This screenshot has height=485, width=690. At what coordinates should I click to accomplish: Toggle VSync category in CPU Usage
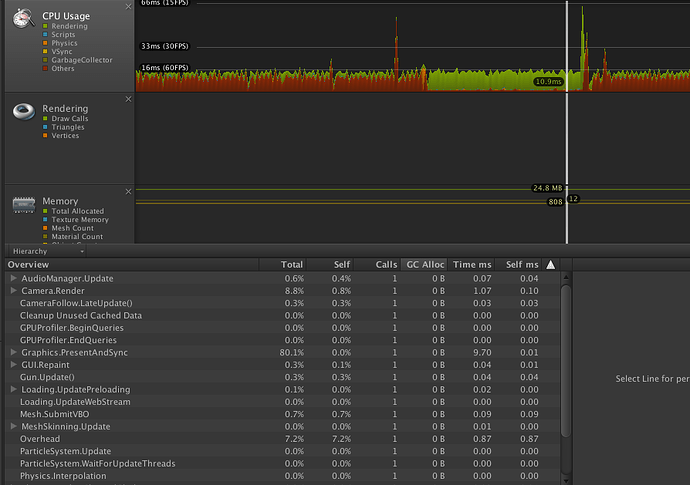45,51
